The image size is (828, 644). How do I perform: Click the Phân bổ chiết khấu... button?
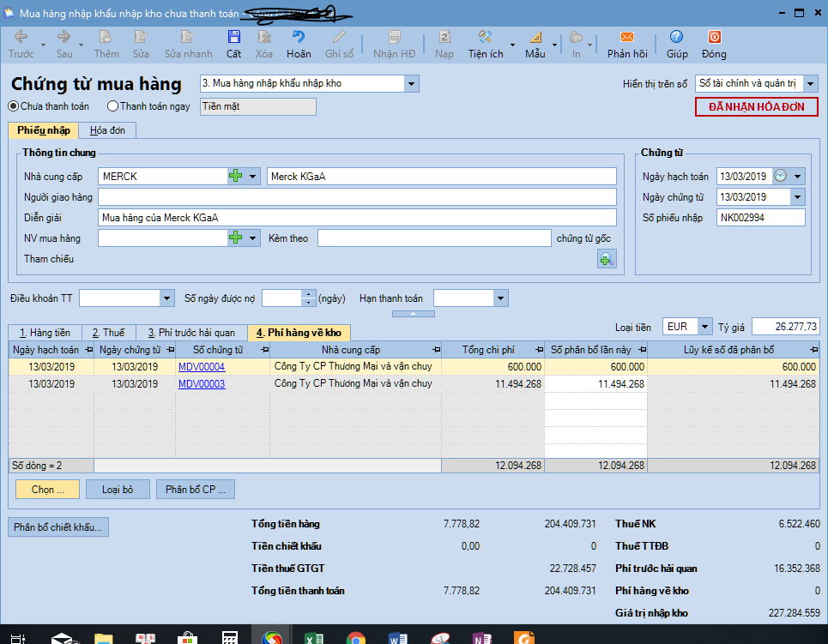coord(58,527)
